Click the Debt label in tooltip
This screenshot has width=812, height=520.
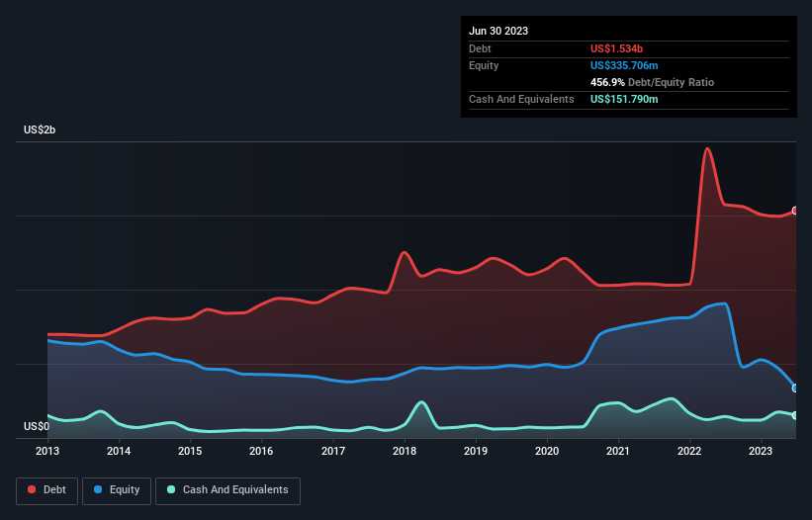pyautogui.click(x=480, y=48)
